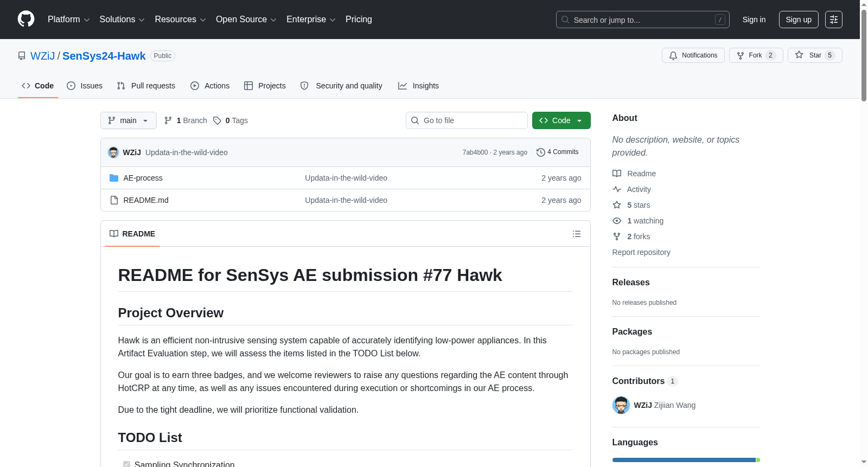This screenshot has width=868, height=467.
Task: Click the Go to file search box
Action: (x=467, y=120)
